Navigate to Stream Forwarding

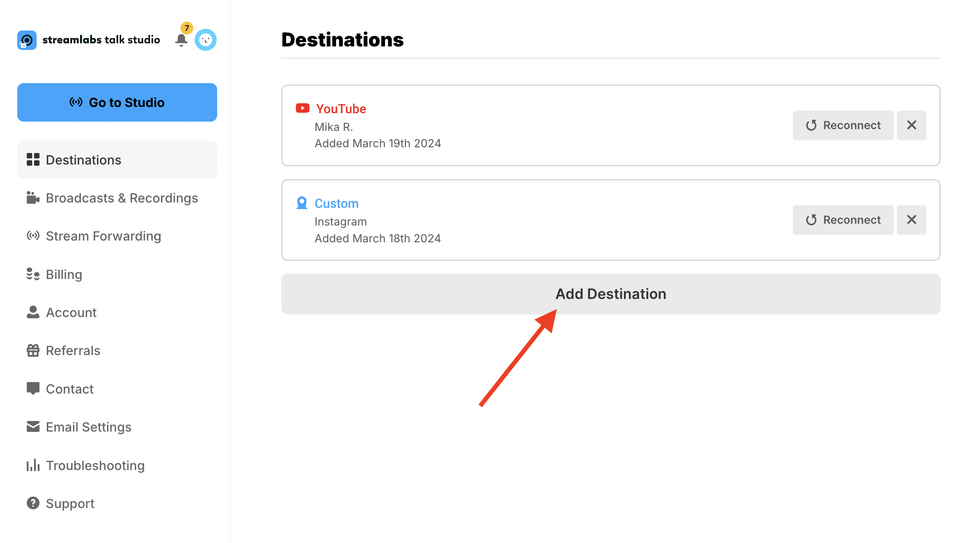click(103, 236)
